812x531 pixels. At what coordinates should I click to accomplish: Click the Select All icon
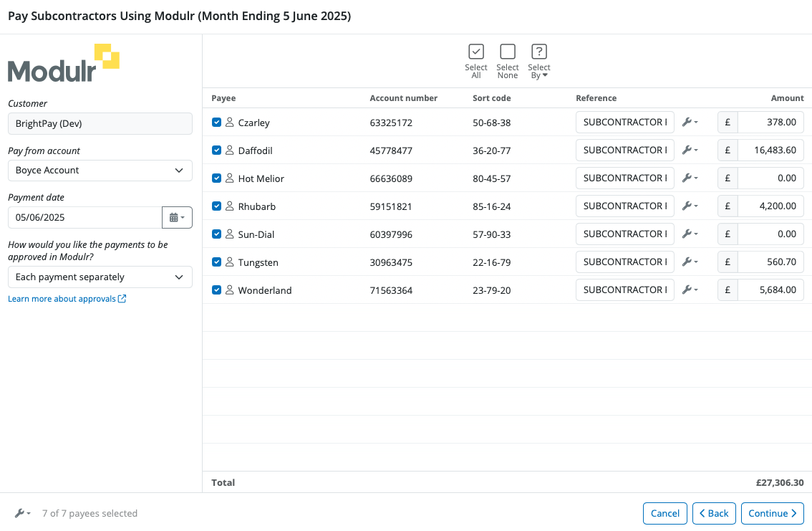(476, 52)
